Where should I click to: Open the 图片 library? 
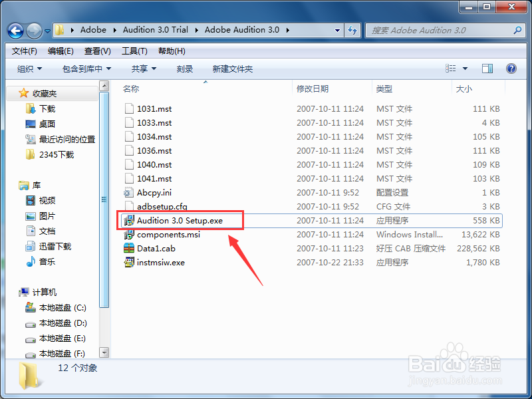(x=40, y=215)
